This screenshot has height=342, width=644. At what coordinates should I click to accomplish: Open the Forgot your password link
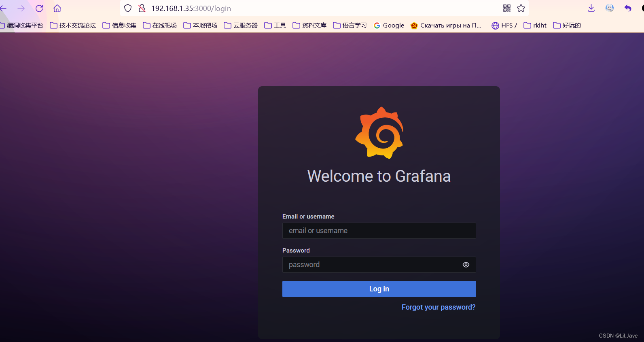[x=439, y=307]
